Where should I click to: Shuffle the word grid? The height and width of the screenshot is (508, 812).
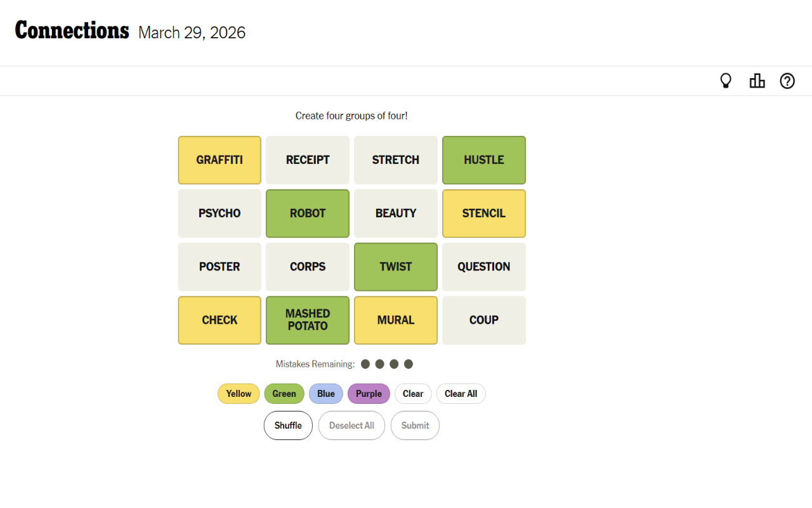[x=288, y=425]
